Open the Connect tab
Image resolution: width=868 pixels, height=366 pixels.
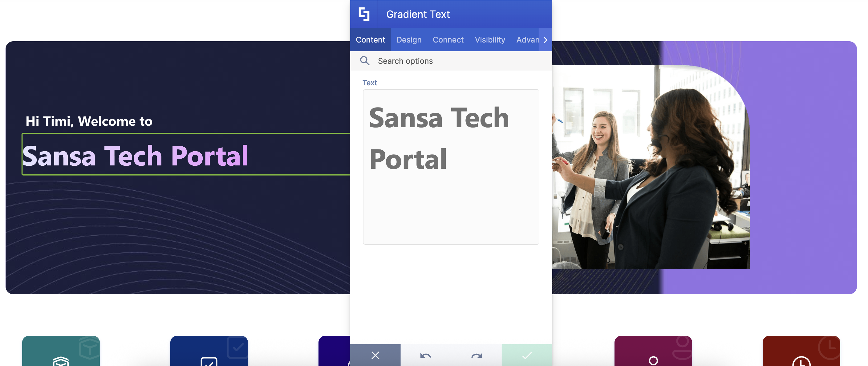pos(448,40)
